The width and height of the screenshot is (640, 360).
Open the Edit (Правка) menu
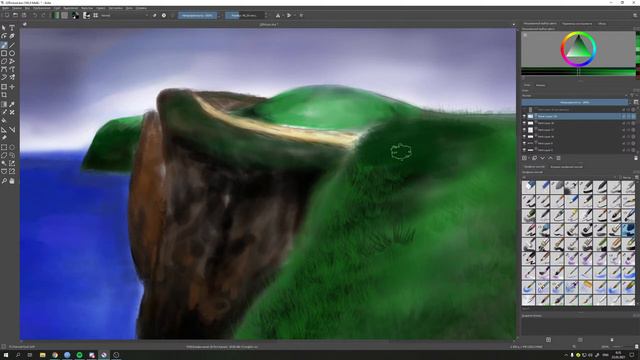coord(17,8)
